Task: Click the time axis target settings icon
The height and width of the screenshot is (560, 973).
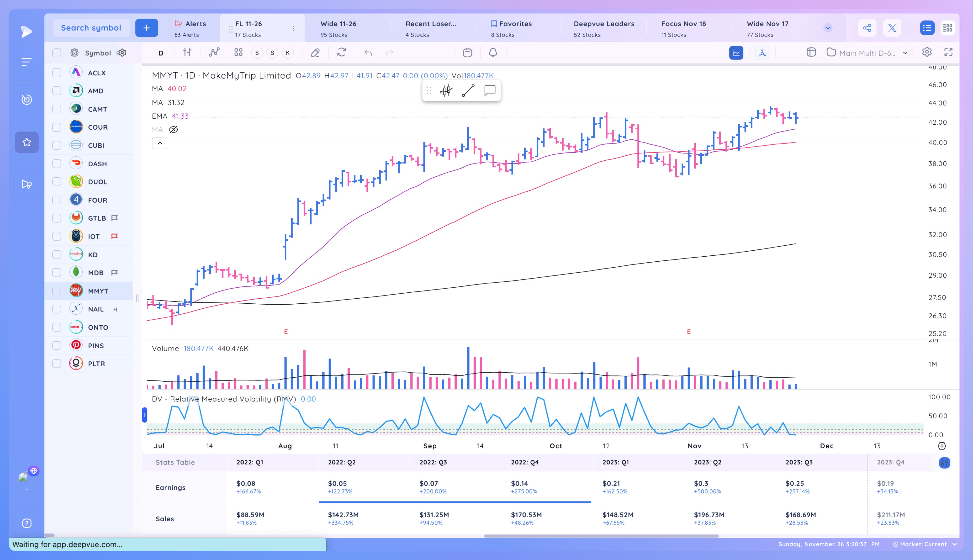Action: click(942, 446)
